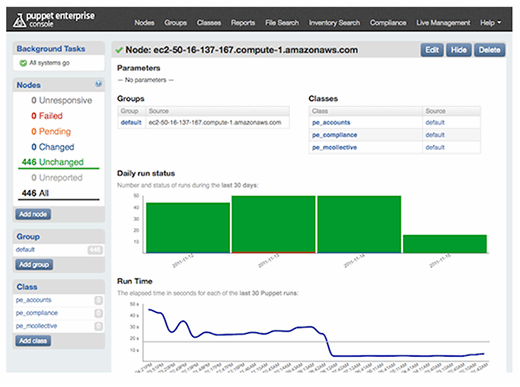Viewport: 520px width, 387px height.
Task: Open the Reports menu item
Action: 243,23
